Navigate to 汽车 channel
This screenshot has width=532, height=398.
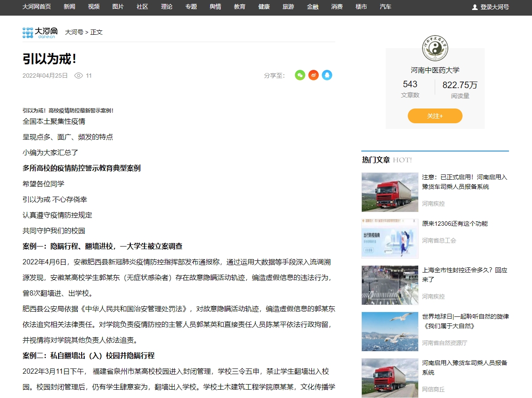click(x=386, y=7)
